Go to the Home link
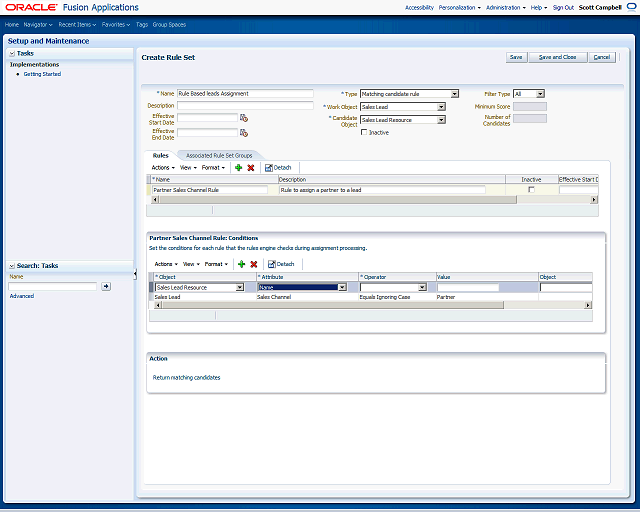The image size is (640, 512). tap(12, 24)
